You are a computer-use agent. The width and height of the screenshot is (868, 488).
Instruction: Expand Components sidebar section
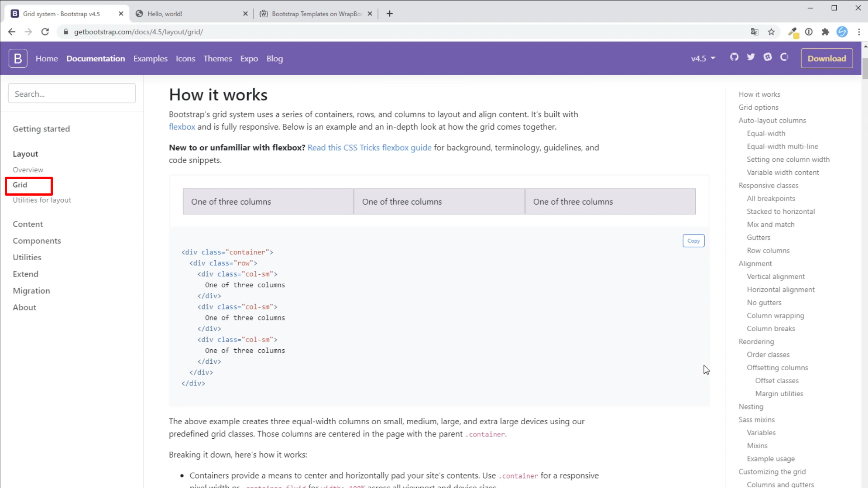(37, 241)
